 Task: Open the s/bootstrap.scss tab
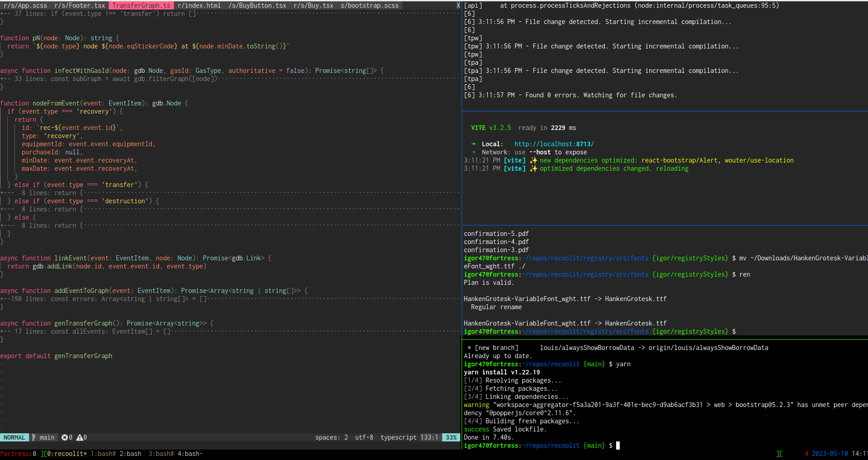tap(369, 5)
